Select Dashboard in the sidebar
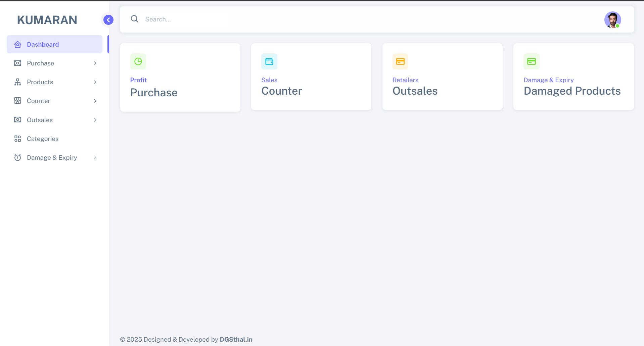Viewport: 644px width, 346px height. click(x=43, y=44)
